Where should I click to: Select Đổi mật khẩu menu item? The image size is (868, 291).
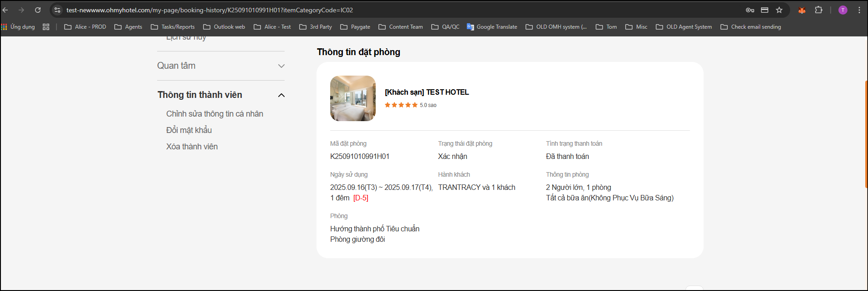[x=189, y=130]
